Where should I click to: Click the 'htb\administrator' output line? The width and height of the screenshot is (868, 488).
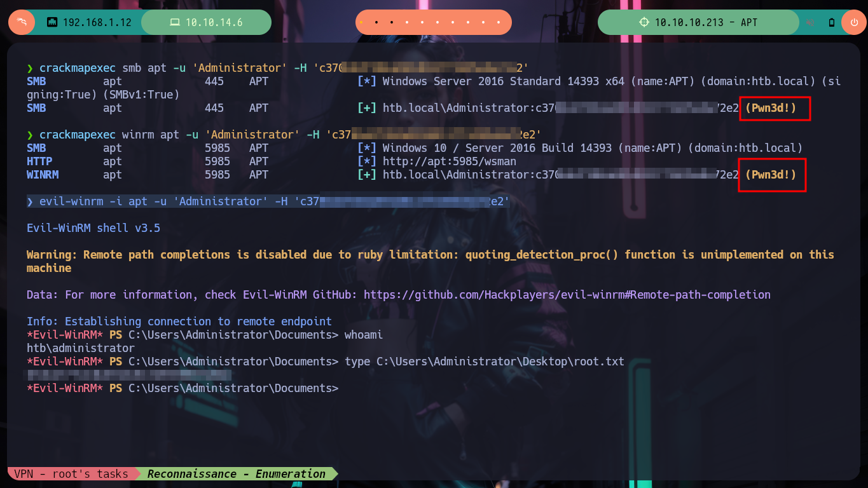81,348
